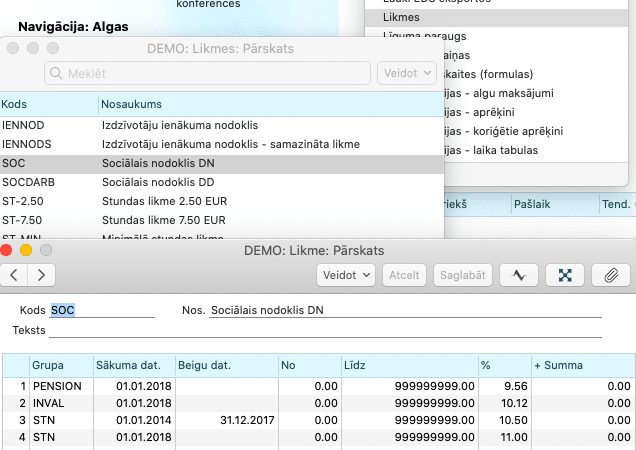Screen dimensions: 636x450
Task: Click the magnifier icon in search field
Action: click(57, 73)
